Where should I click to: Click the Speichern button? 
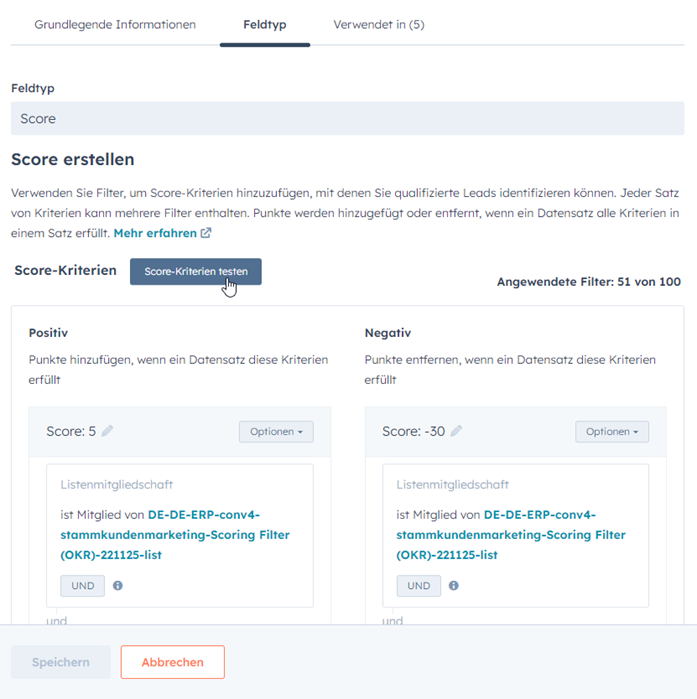pos(61,662)
